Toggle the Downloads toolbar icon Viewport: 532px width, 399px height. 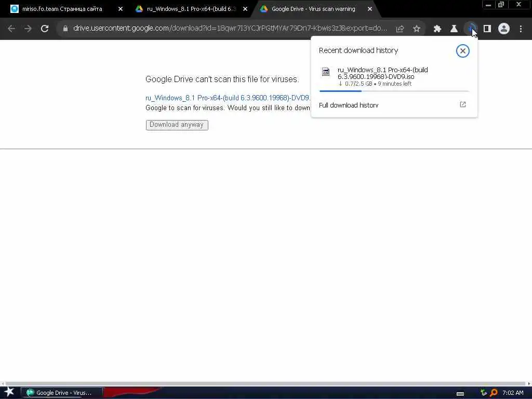point(471,29)
